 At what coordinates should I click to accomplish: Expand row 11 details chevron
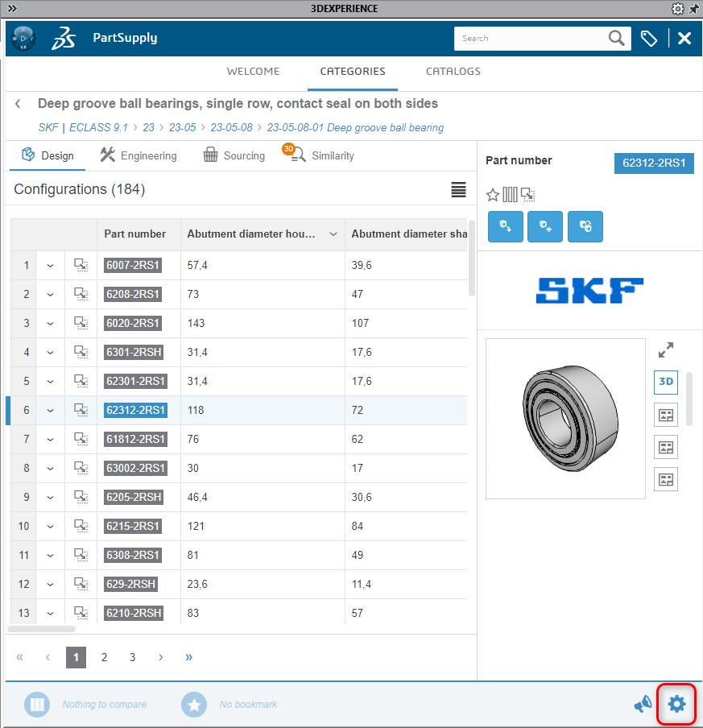point(50,556)
